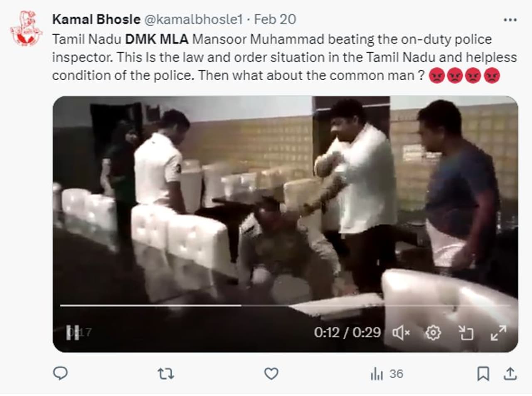Open the Feb 20 timestamp link

point(275,19)
